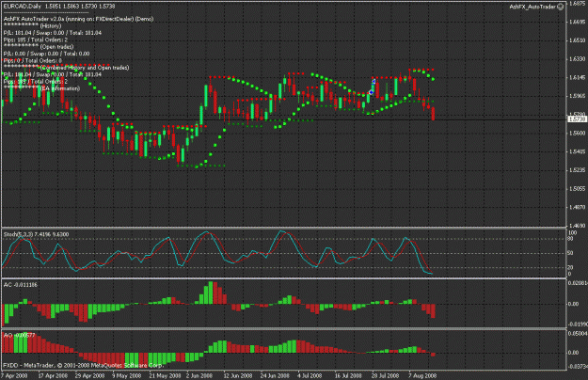Click Pips 185 Total Orders line under History

point(36,40)
